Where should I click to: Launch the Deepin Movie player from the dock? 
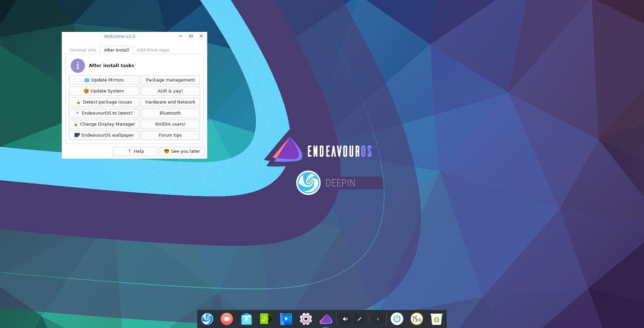click(286, 318)
